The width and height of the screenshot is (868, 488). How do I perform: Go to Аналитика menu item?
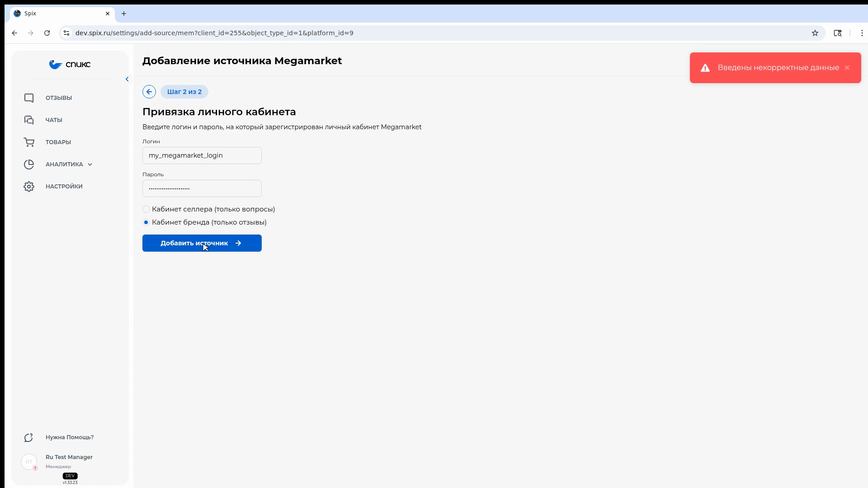[64, 164]
